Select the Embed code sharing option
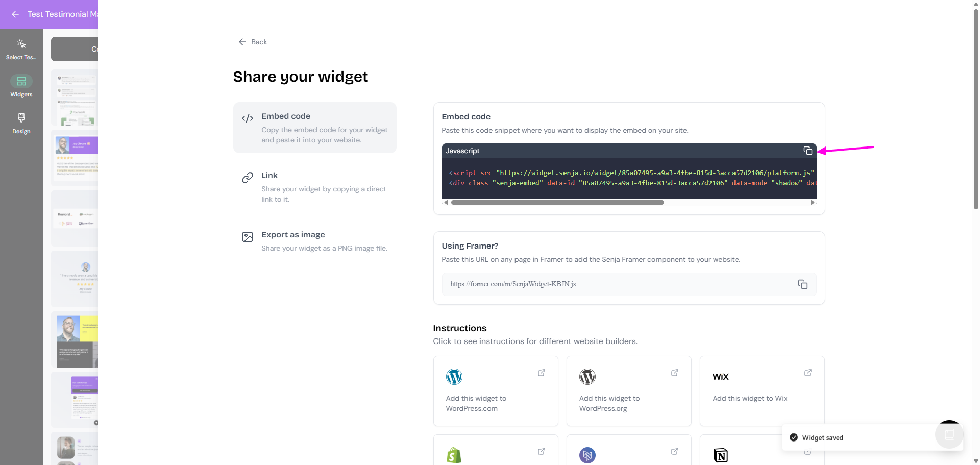980x465 pixels. click(x=314, y=128)
